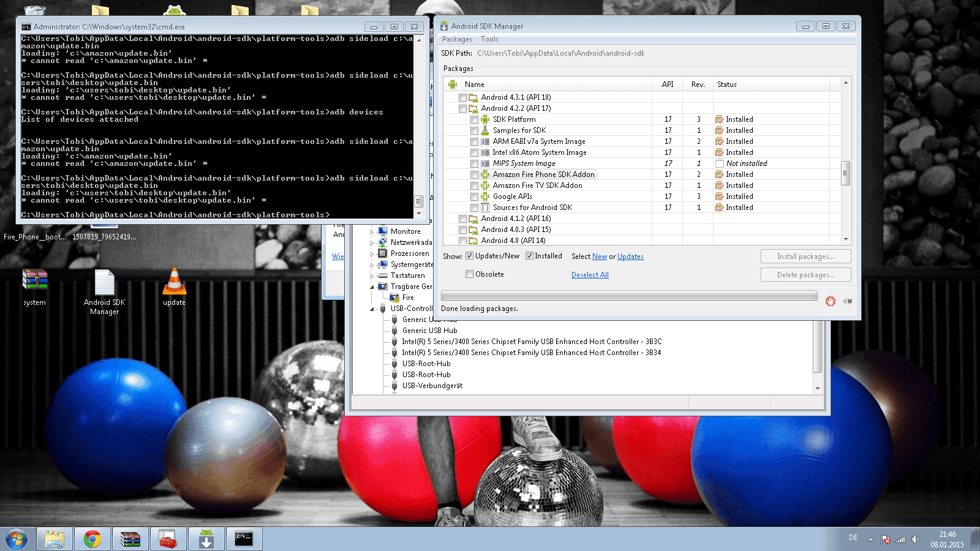
Task: Click the Select New link
Action: click(600, 257)
